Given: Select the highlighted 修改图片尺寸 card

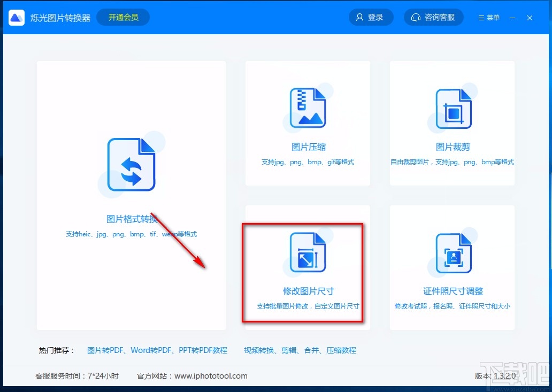Looking at the screenshot, I should (x=303, y=273).
